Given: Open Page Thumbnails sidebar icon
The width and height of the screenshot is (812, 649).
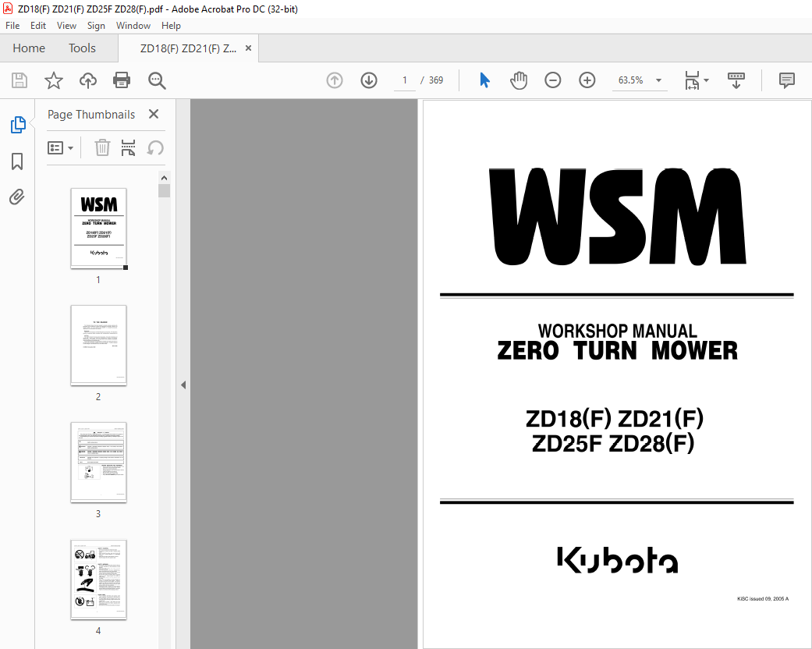Looking at the screenshot, I should tap(18, 125).
